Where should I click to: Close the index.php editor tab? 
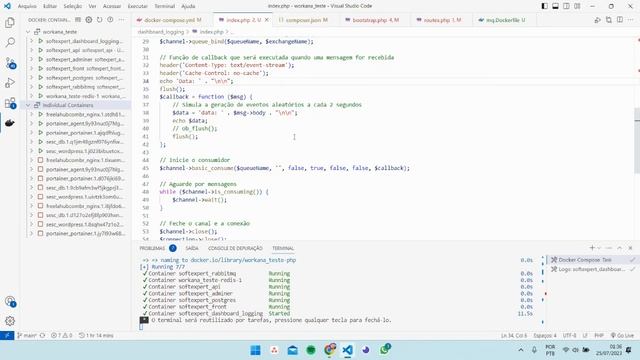pos(267,20)
